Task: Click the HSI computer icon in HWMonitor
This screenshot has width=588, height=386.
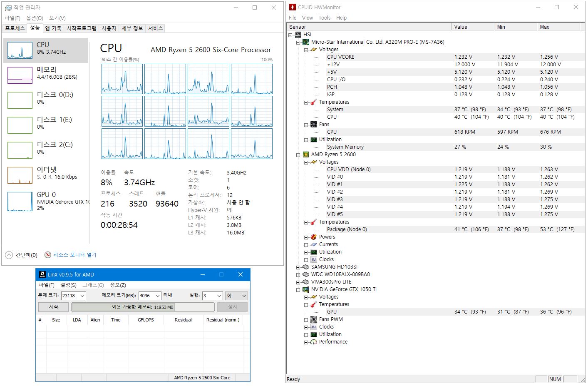Action: coord(298,35)
